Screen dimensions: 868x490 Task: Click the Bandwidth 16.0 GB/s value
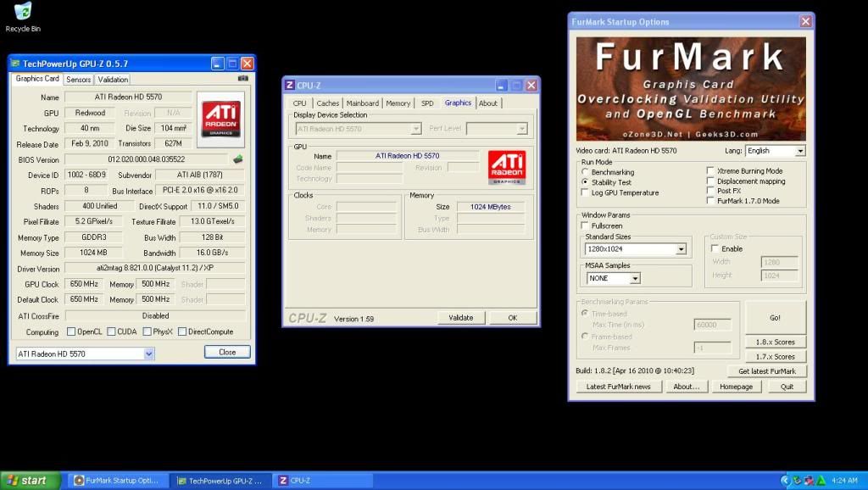(212, 253)
